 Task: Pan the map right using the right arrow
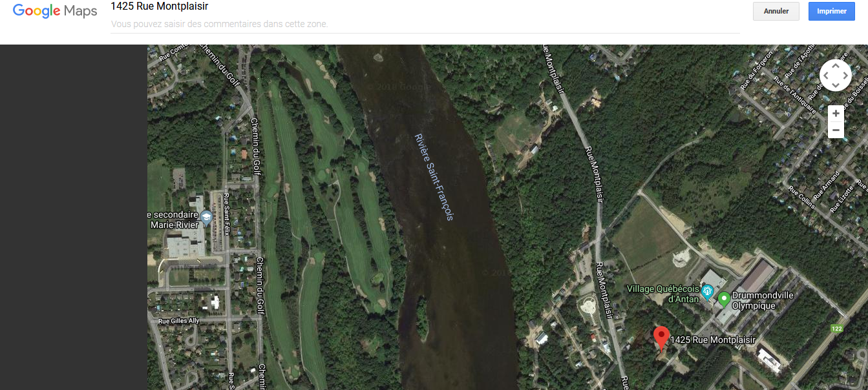pos(845,76)
